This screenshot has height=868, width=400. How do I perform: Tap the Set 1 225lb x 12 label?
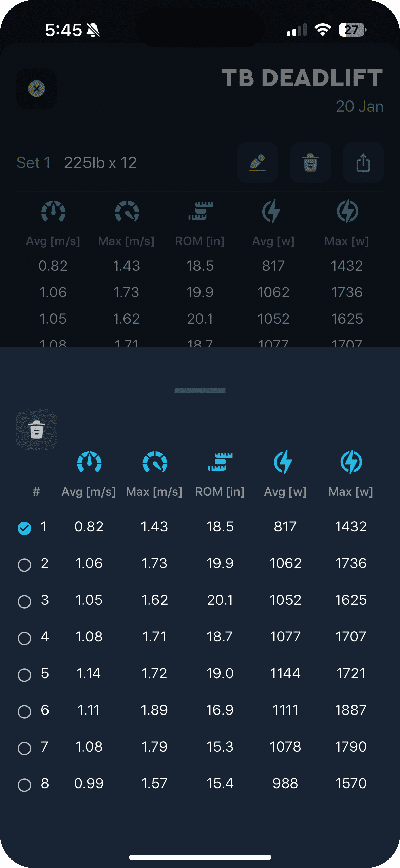77,163
